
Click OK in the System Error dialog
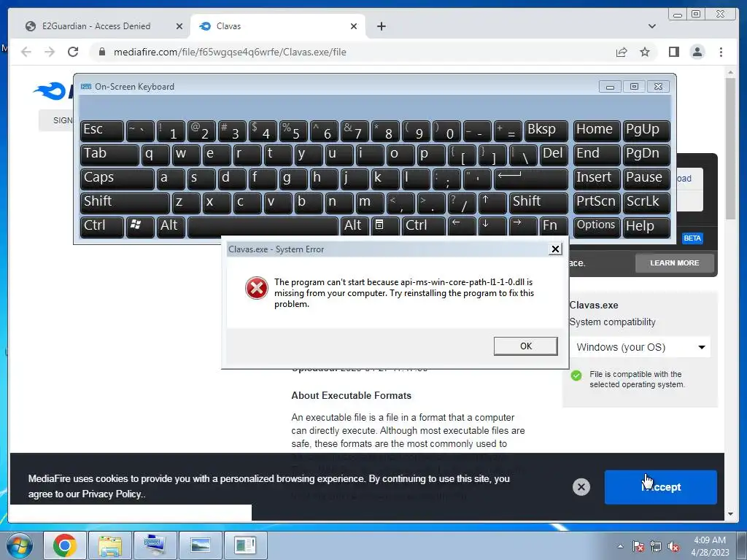pyautogui.click(x=525, y=346)
